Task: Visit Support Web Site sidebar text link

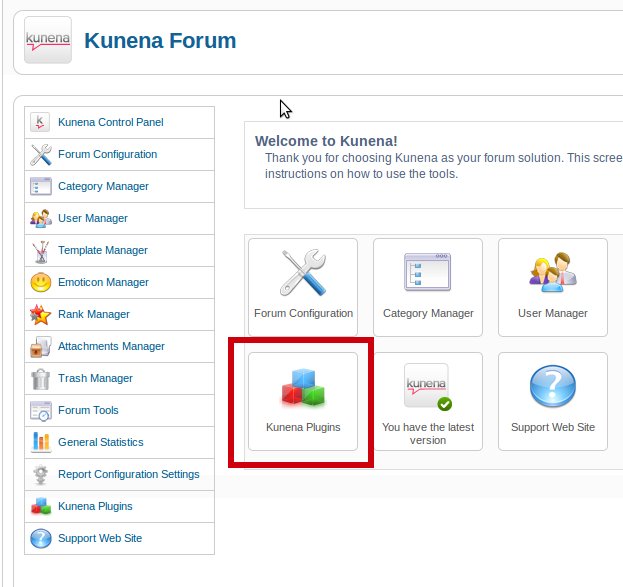Action: (100, 538)
